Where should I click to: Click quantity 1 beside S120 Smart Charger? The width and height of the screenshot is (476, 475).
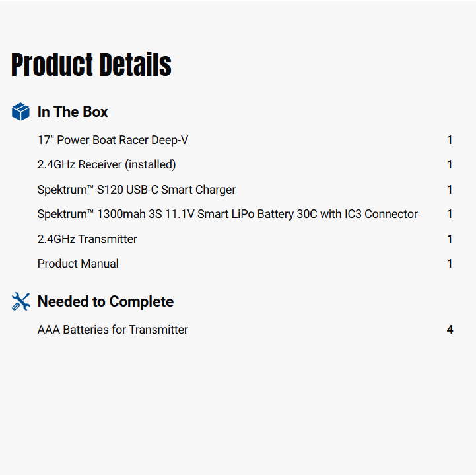pos(450,190)
